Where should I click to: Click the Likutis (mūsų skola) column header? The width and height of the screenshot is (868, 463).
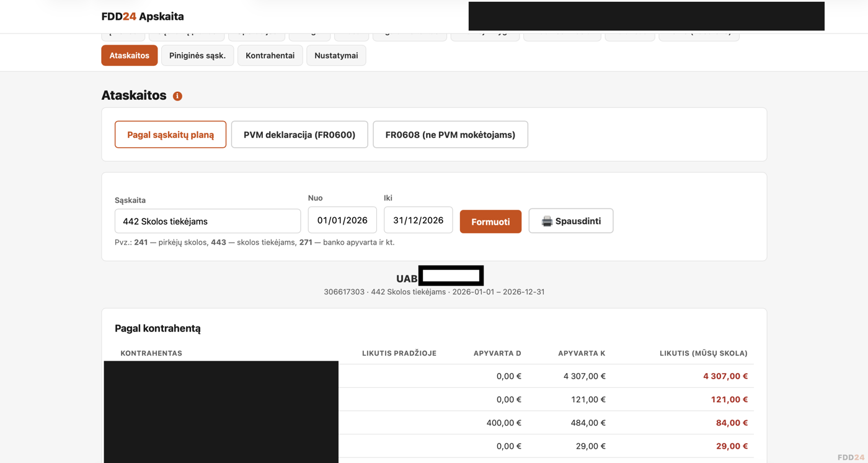pyautogui.click(x=704, y=353)
